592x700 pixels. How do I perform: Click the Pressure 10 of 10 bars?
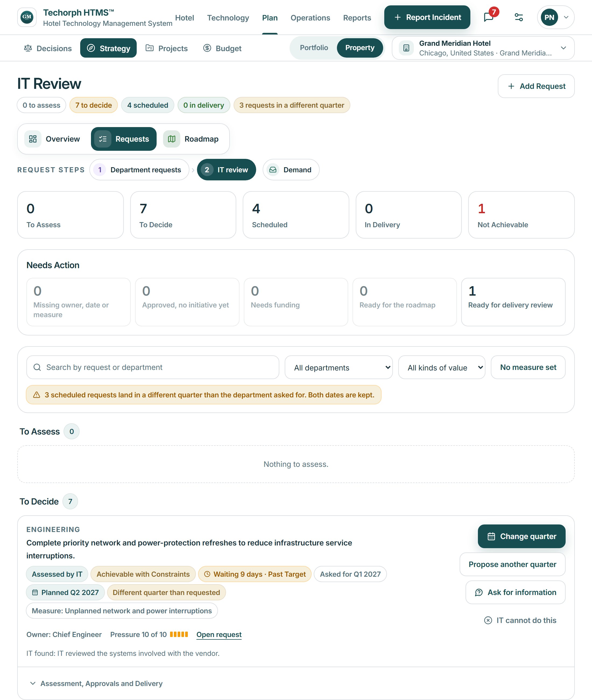(179, 634)
